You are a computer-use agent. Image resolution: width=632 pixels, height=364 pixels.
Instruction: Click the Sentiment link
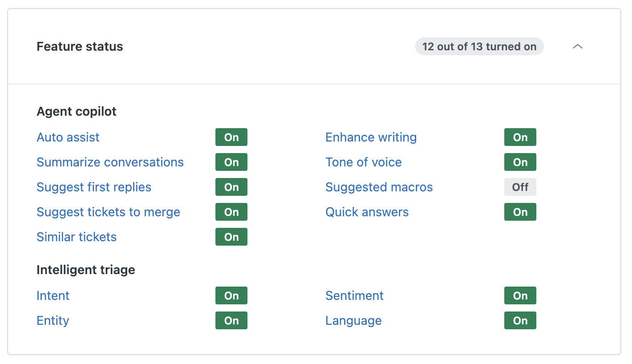tap(354, 296)
